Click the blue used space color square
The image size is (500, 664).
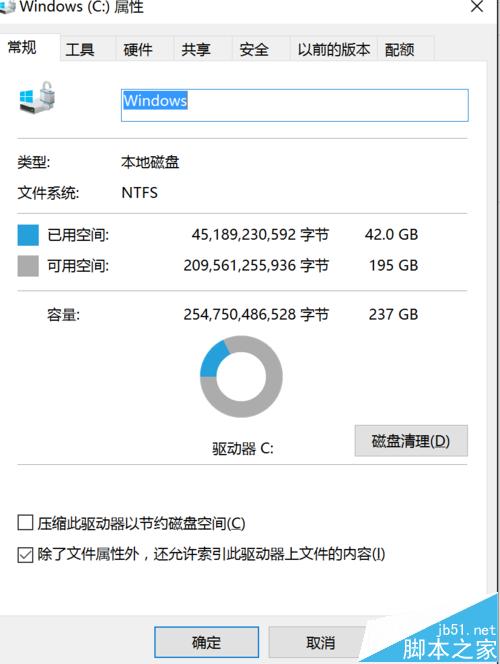pos(28,235)
